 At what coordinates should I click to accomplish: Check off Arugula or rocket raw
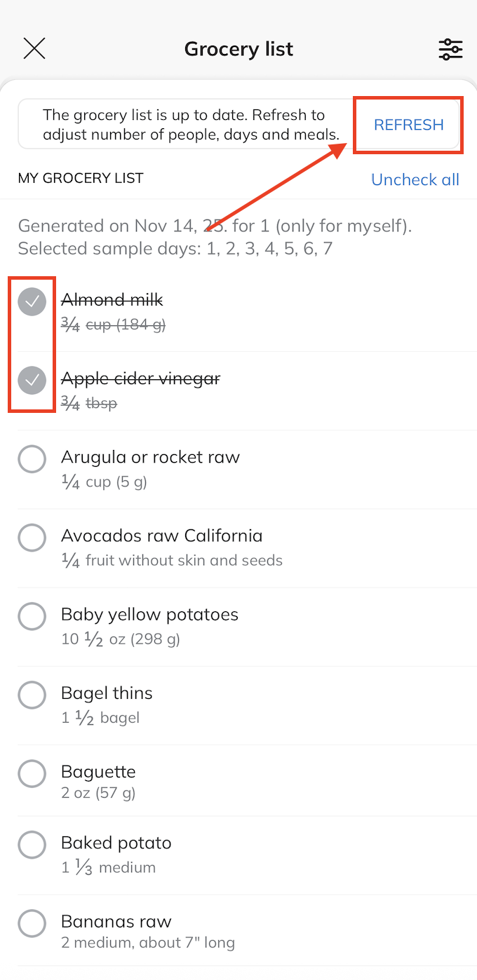32,458
